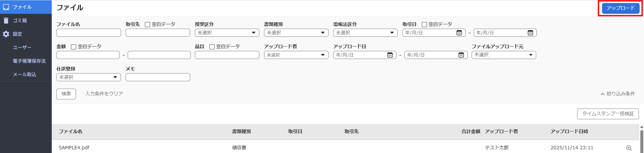Image resolution: width=644 pixels, height=153 pixels.
Task: Collapse the 絞り込み条件 filter panel
Action: click(617, 94)
